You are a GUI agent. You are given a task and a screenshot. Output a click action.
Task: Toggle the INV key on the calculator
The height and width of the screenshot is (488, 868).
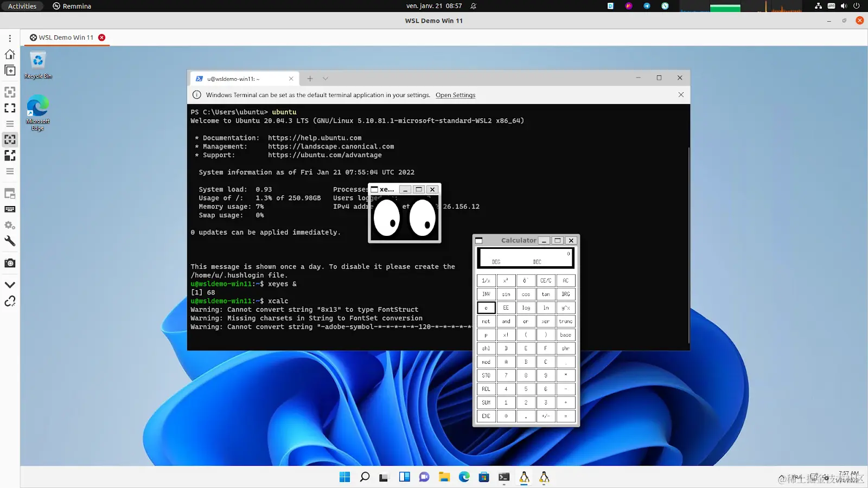point(486,294)
